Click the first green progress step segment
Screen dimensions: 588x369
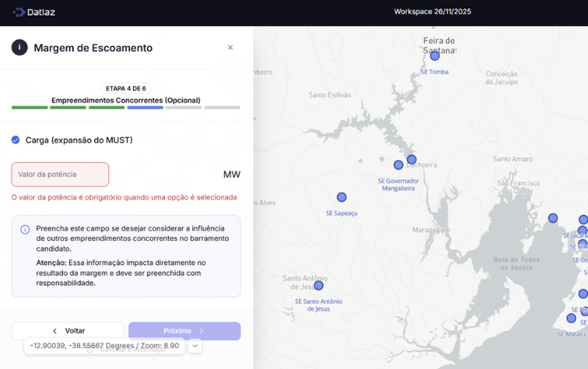(30, 108)
